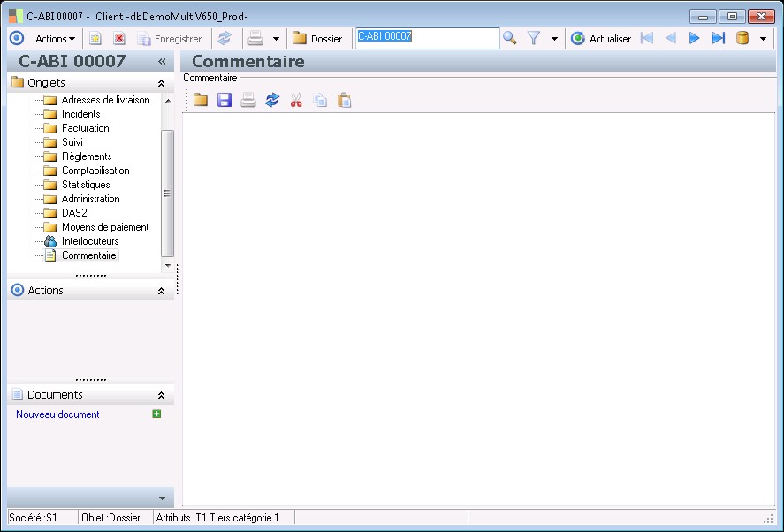Click the paste clipboard icon
The height and width of the screenshot is (532, 784).
coord(344,100)
